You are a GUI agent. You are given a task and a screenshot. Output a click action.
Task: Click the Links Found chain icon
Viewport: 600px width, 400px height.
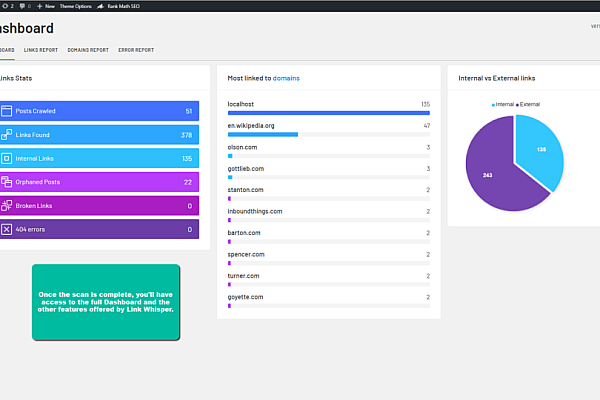[7, 135]
